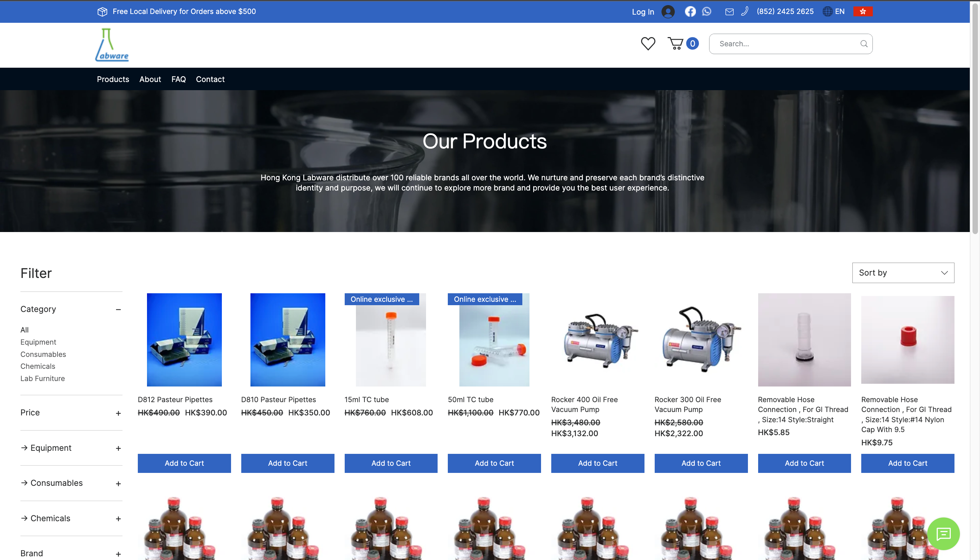Open the Contact menu item

pos(210,79)
